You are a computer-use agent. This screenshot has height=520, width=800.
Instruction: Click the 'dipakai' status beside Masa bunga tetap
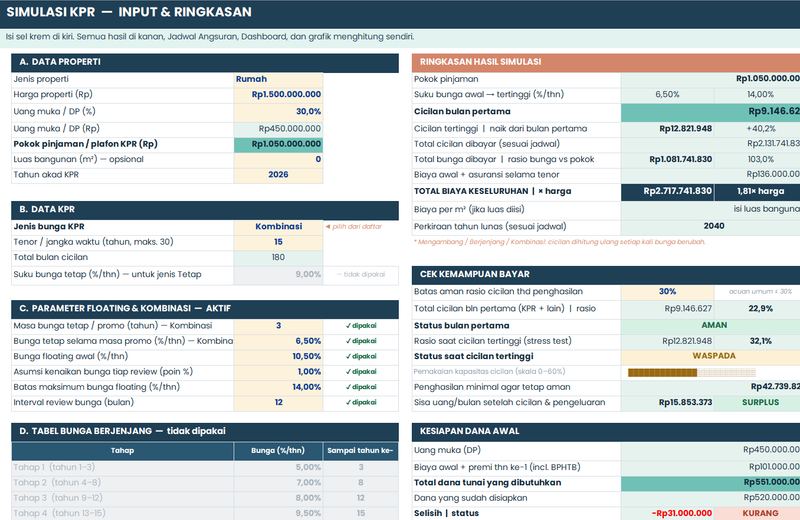coord(361,326)
